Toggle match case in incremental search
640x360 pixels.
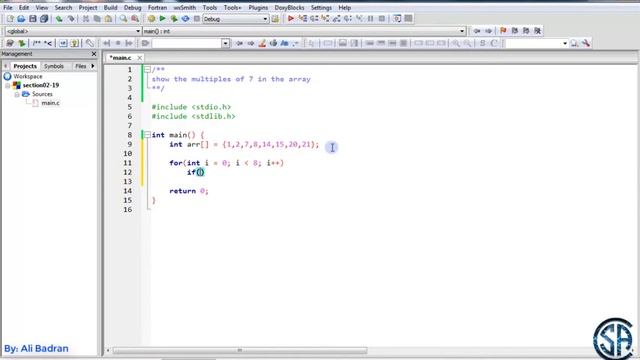pos(284,43)
